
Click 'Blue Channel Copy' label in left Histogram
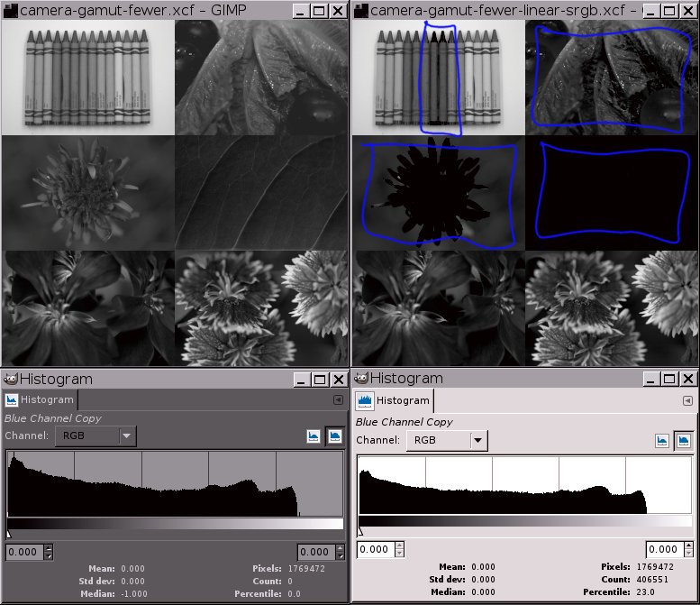click(53, 418)
